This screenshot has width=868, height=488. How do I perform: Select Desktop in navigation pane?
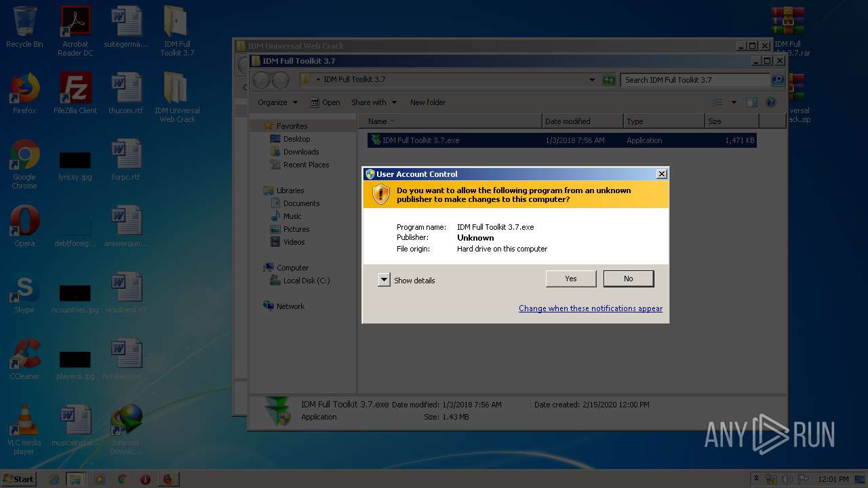coord(296,139)
